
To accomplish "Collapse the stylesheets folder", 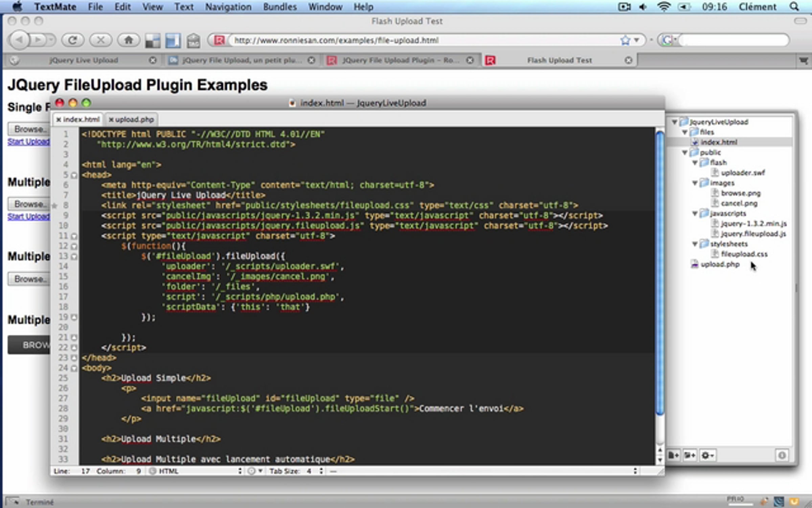I will coord(695,244).
